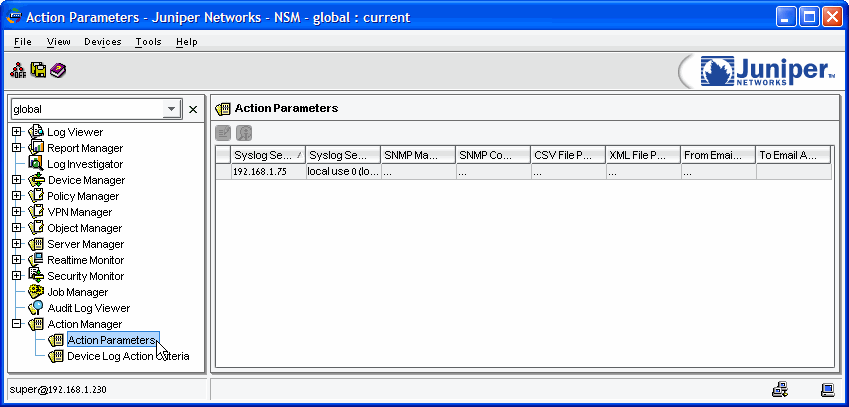Click the SNMP Ma... column header
849x407 pixels.
pos(418,155)
